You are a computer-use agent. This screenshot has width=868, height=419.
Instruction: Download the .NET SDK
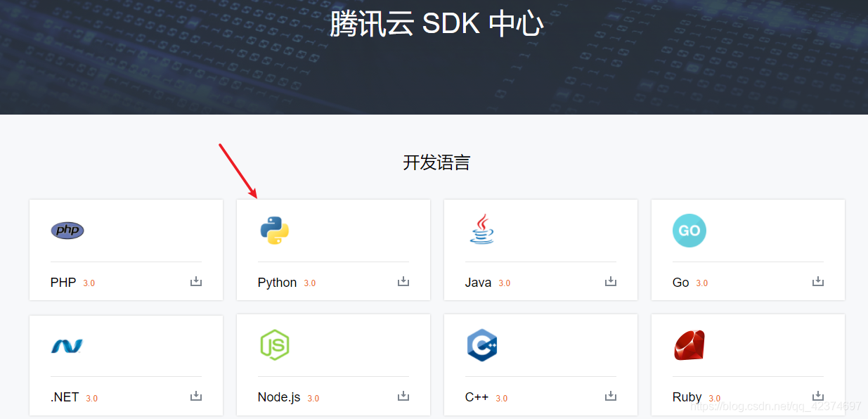pyautogui.click(x=196, y=397)
